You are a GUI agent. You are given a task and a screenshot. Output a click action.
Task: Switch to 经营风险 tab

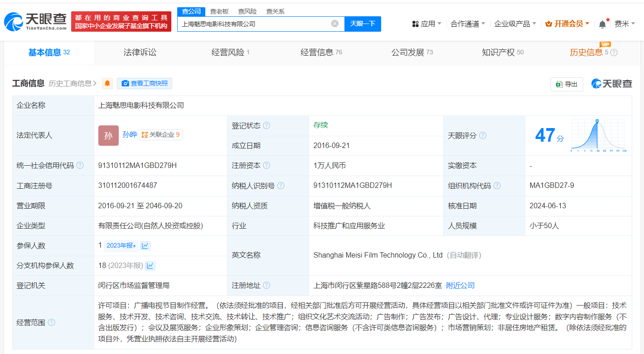(231, 53)
